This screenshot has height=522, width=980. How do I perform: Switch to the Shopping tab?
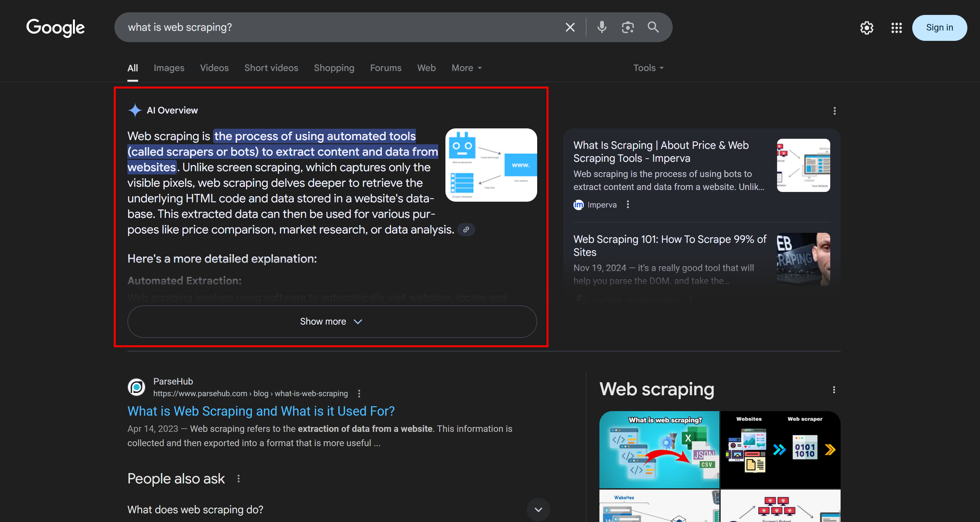click(x=334, y=68)
